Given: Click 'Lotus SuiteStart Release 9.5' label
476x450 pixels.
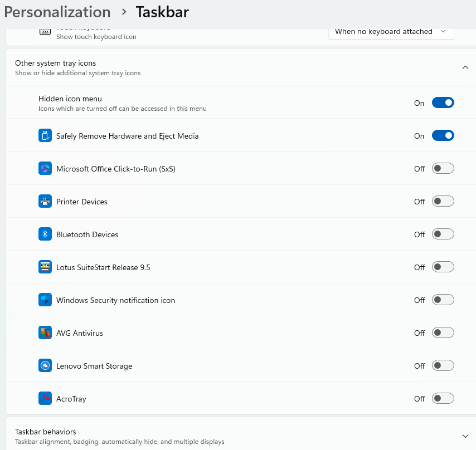Looking at the screenshot, I should point(103,267).
